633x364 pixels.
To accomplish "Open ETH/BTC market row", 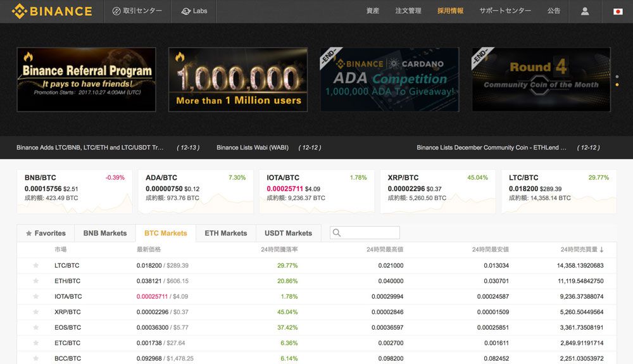I will (317, 281).
